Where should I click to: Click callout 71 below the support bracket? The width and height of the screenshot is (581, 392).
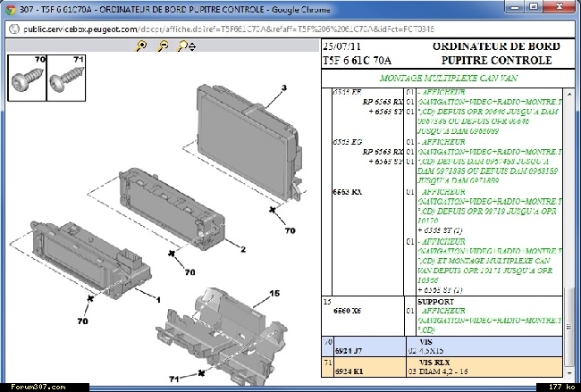173,379
